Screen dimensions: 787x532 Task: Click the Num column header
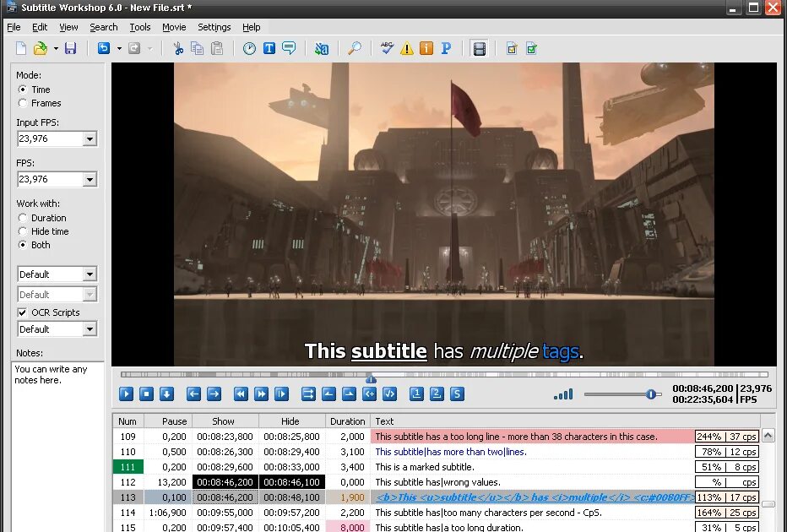point(128,421)
